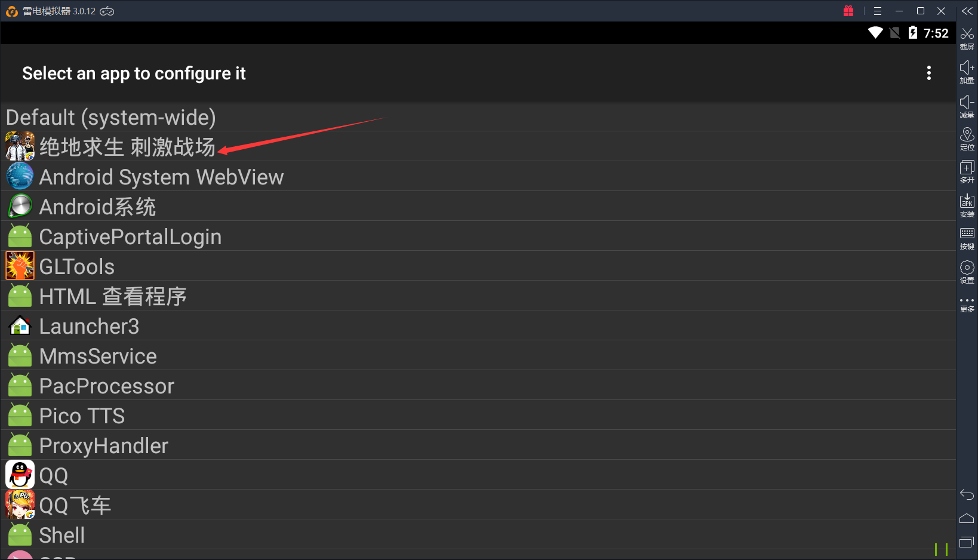Click the APK install icon
This screenshot has width=978, height=560.
[x=967, y=204]
